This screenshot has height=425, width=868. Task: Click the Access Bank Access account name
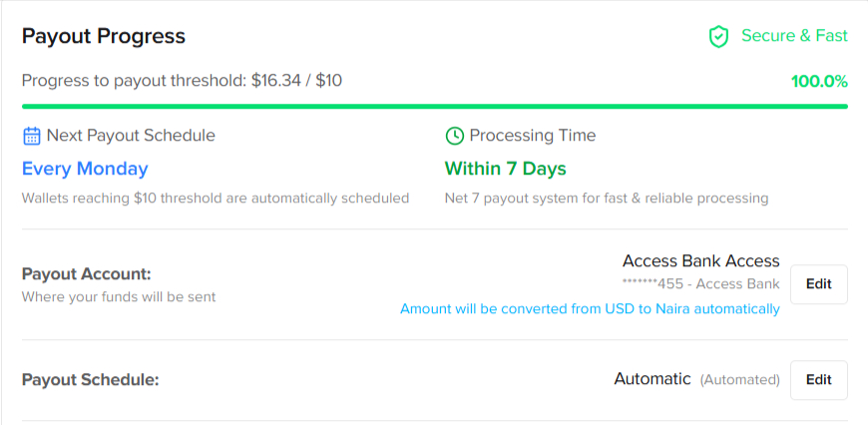click(x=700, y=261)
